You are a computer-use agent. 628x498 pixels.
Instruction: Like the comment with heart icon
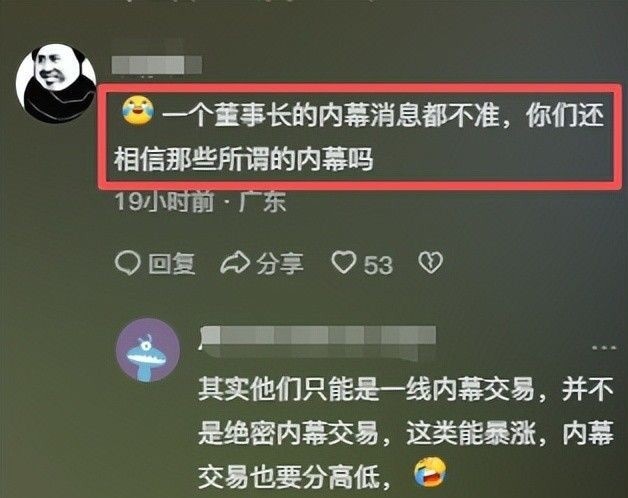tap(344, 262)
